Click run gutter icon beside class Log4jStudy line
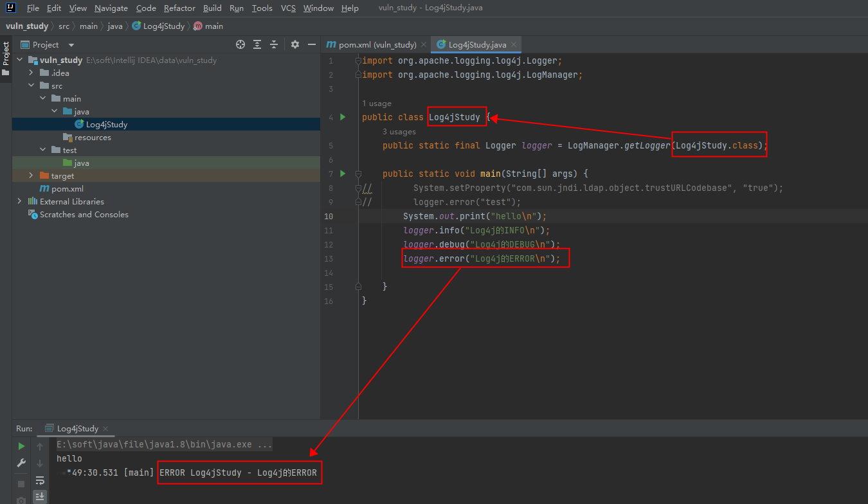 343,117
